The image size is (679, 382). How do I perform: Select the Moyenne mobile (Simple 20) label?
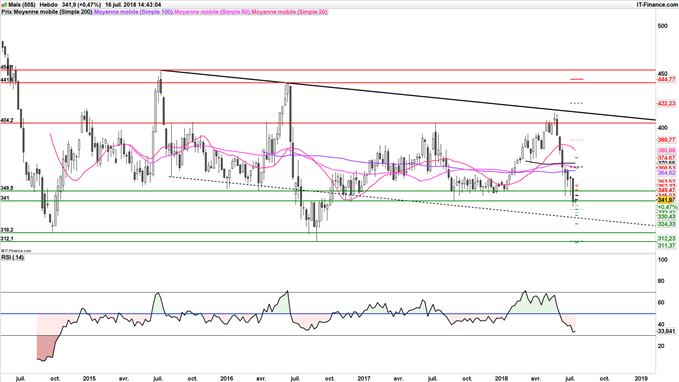pos(289,12)
